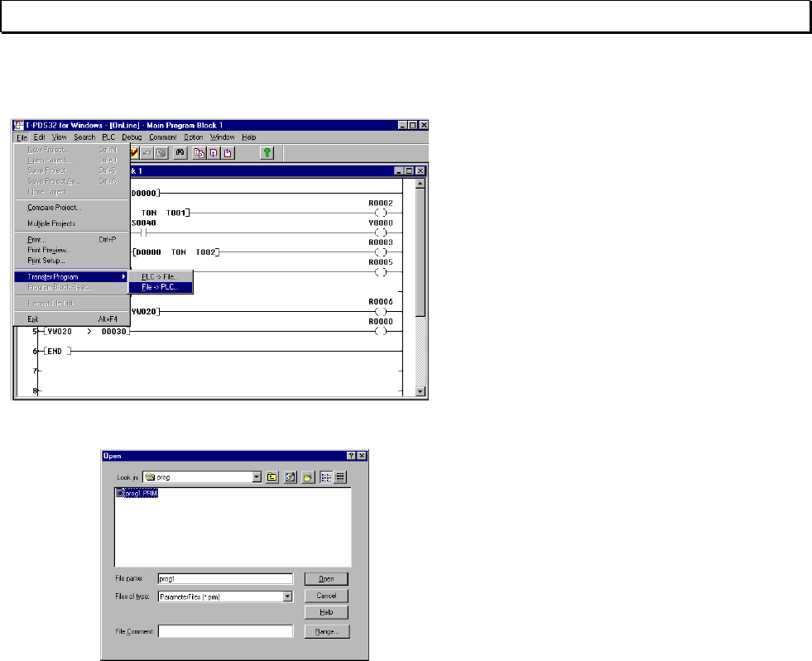Click the Up One Level folder icon
Screen dimensions: 812x661
(271, 477)
